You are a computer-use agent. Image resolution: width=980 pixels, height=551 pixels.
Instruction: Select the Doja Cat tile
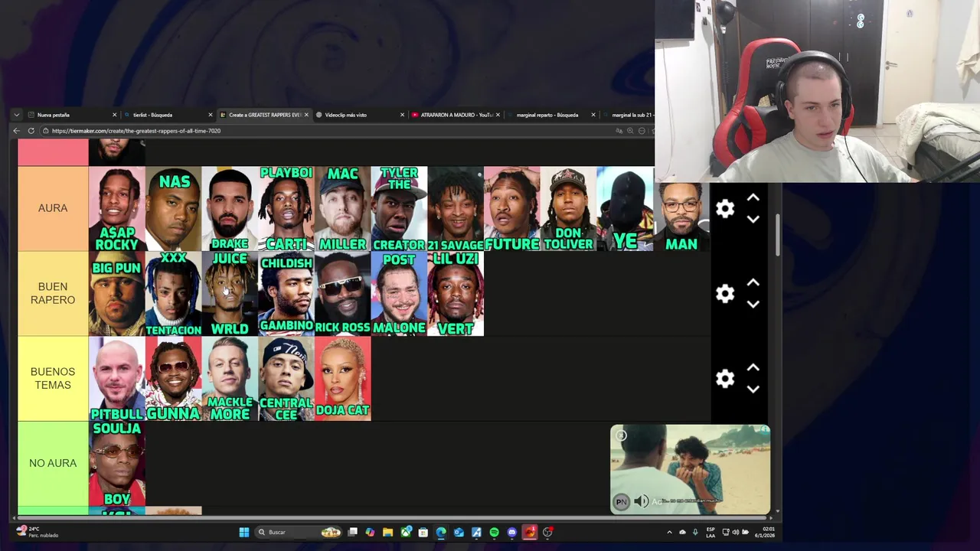point(342,379)
